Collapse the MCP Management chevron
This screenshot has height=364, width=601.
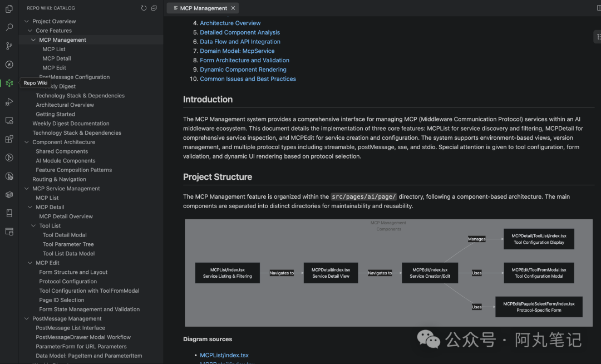33,40
